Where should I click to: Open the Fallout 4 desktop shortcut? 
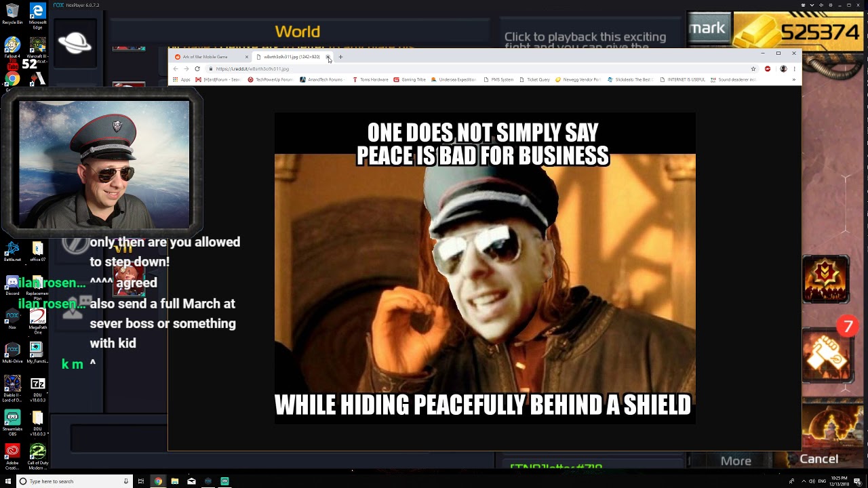(x=12, y=47)
